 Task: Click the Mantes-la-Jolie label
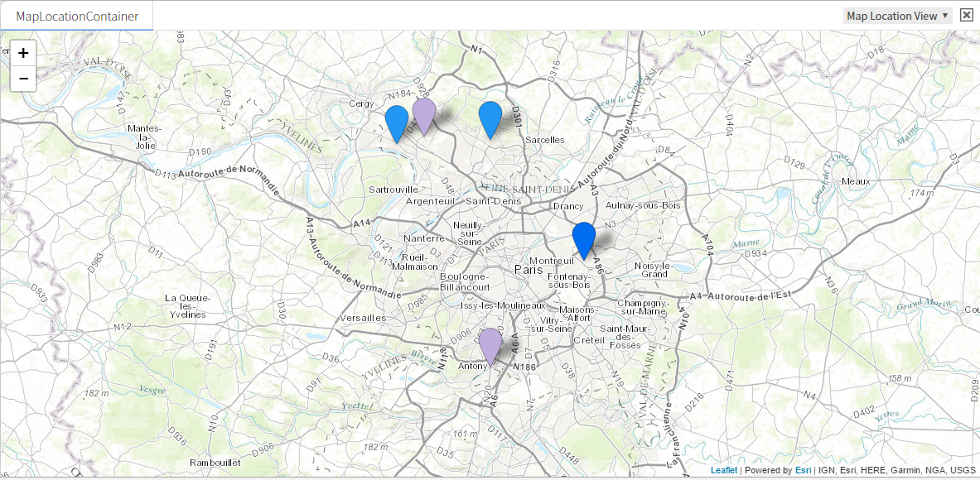coord(145,137)
